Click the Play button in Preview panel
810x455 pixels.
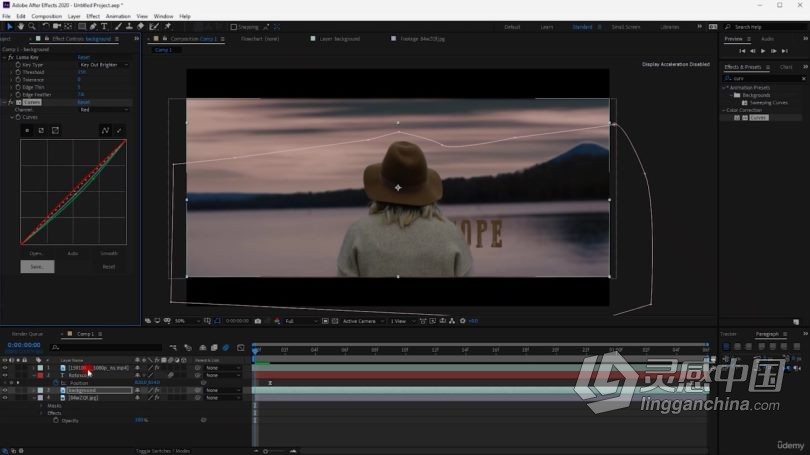point(763,51)
